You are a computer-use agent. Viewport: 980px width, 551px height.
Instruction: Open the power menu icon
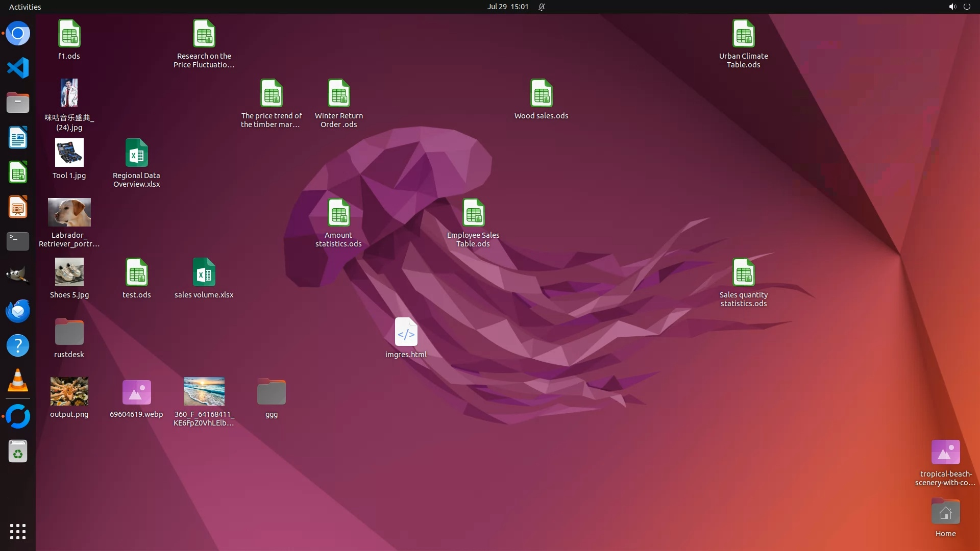coord(967,7)
